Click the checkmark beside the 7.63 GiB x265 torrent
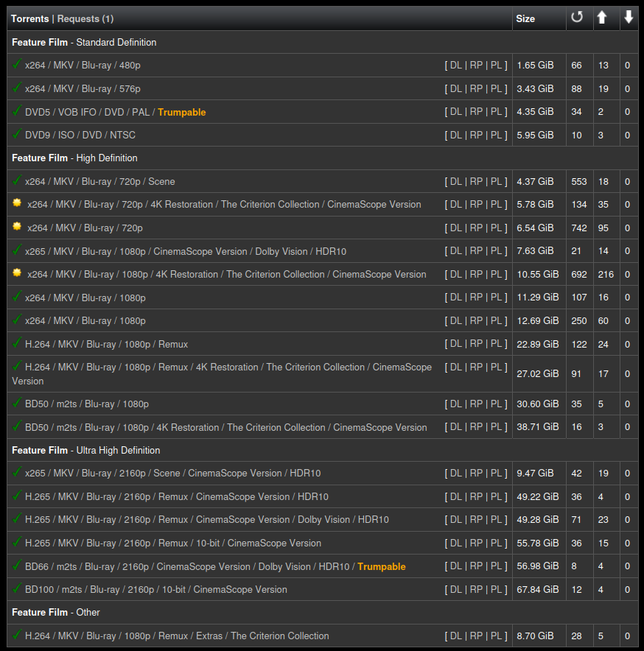 tap(17, 250)
